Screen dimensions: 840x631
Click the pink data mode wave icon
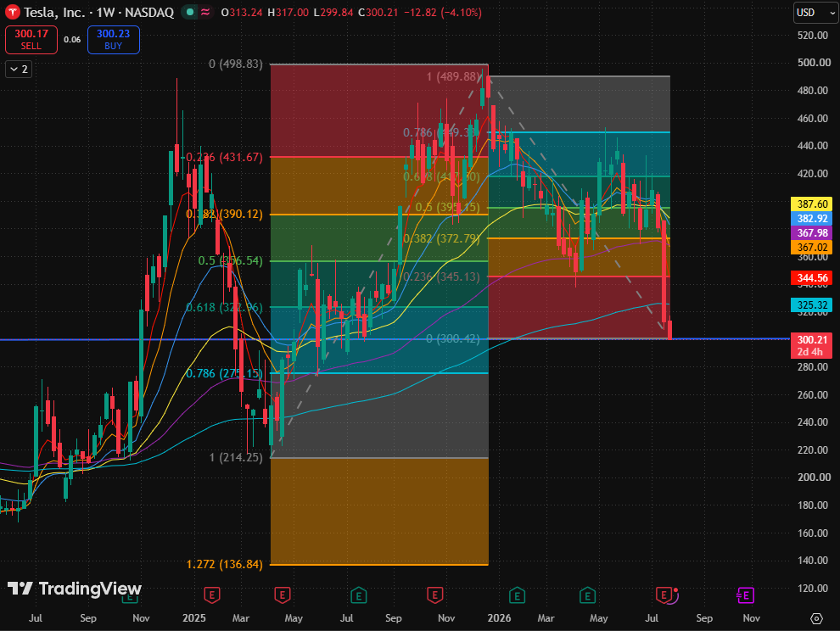(x=205, y=12)
